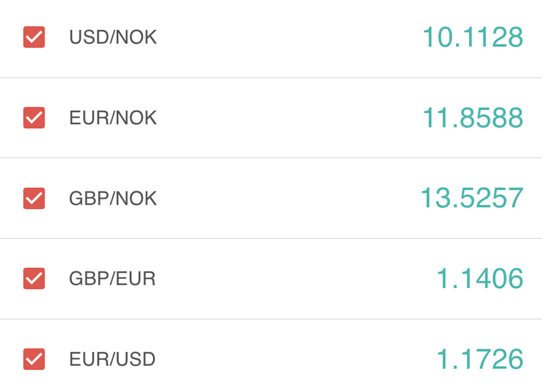542x392 pixels.
Task: Toggle the EUR/NOK checkbox off
Action: point(34,117)
